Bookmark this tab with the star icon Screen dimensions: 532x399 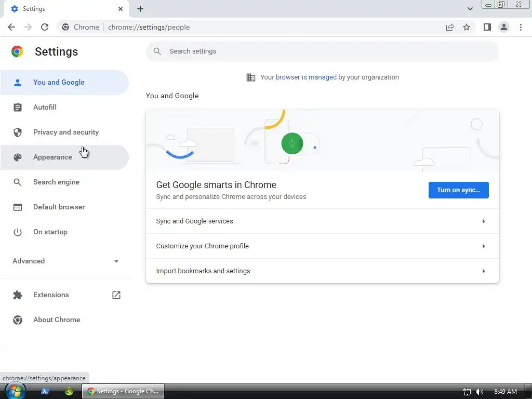tap(467, 27)
